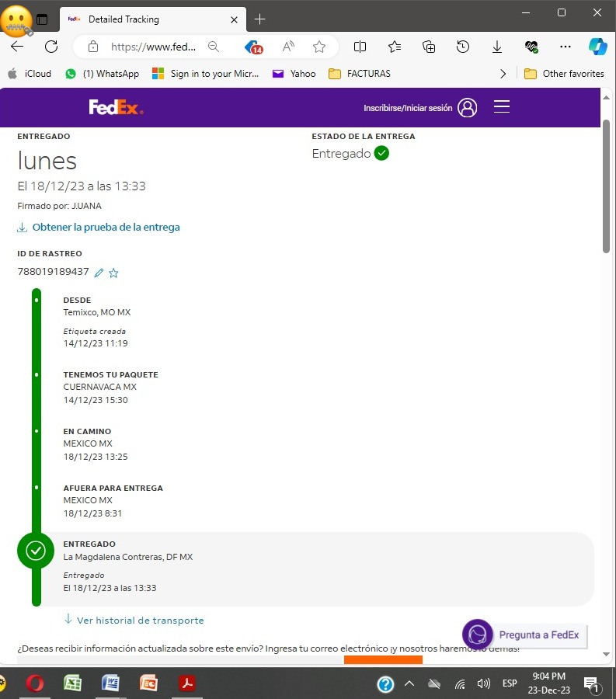
Task: Click Firmado por: J.UANA text
Action: pyautogui.click(x=59, y=206)
